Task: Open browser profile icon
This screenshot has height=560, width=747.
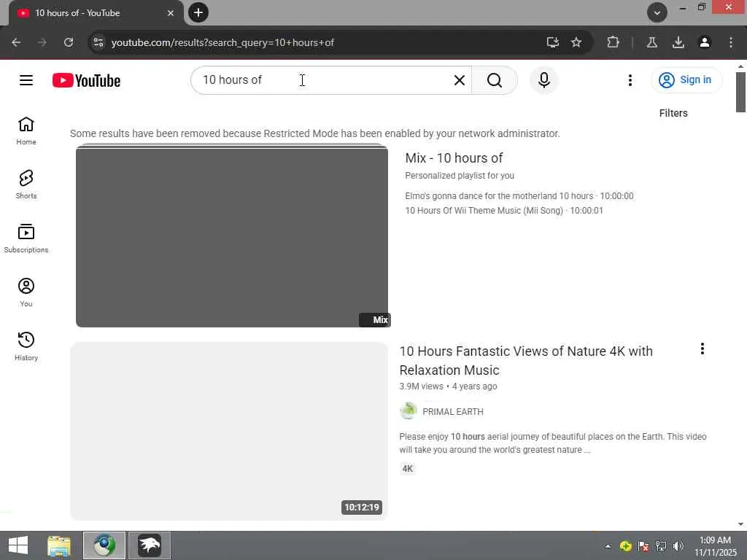Action: point(705,42)
